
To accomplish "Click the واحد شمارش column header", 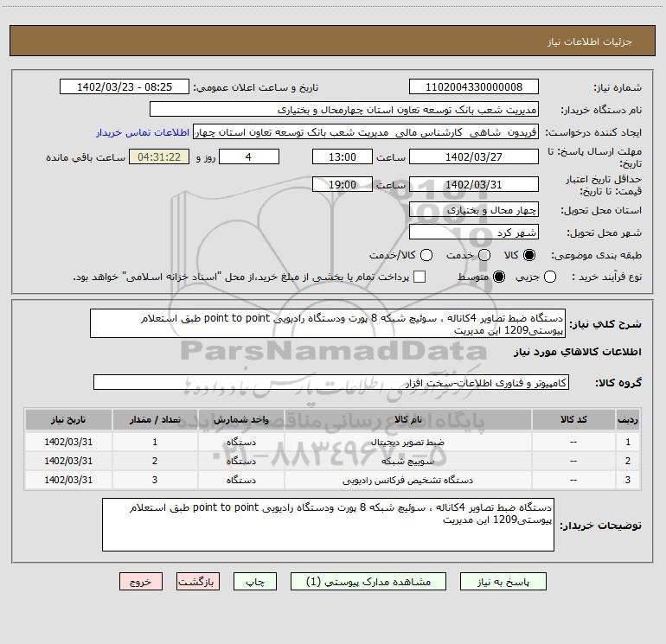I will click(x=240, y=419).
